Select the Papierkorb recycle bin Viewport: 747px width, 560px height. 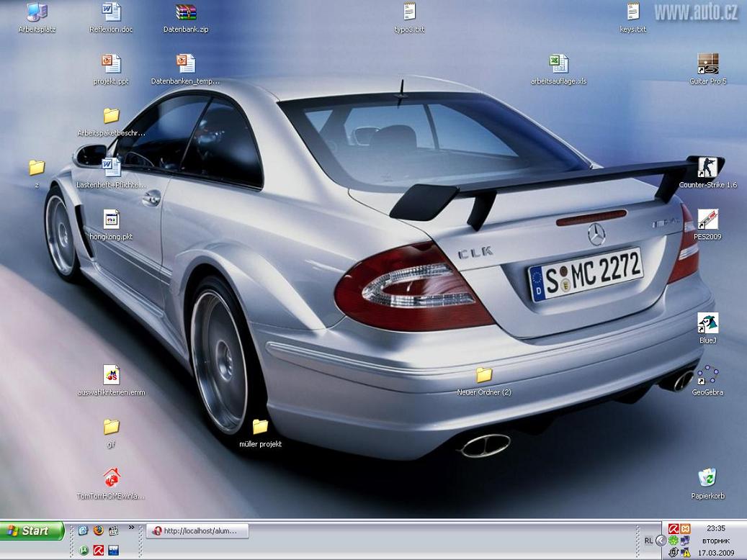[x=707, y=479]
